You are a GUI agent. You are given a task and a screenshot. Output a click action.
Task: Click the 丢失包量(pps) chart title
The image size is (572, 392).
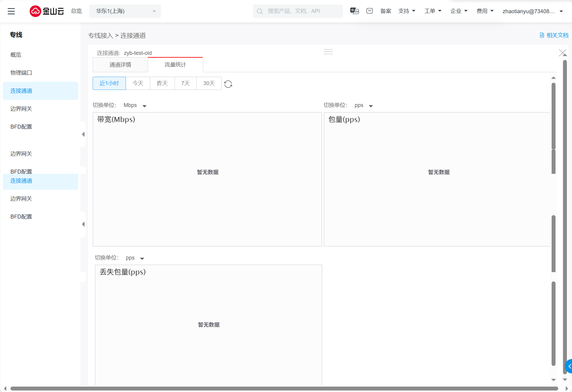[123, 272]
